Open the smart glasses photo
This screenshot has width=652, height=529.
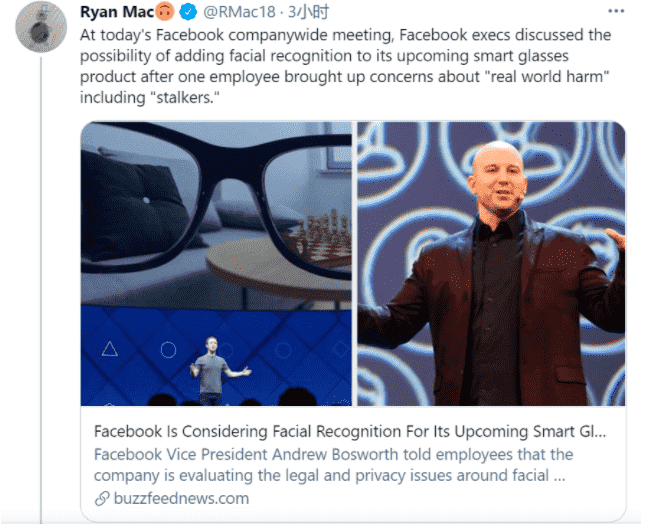point(216,213)
